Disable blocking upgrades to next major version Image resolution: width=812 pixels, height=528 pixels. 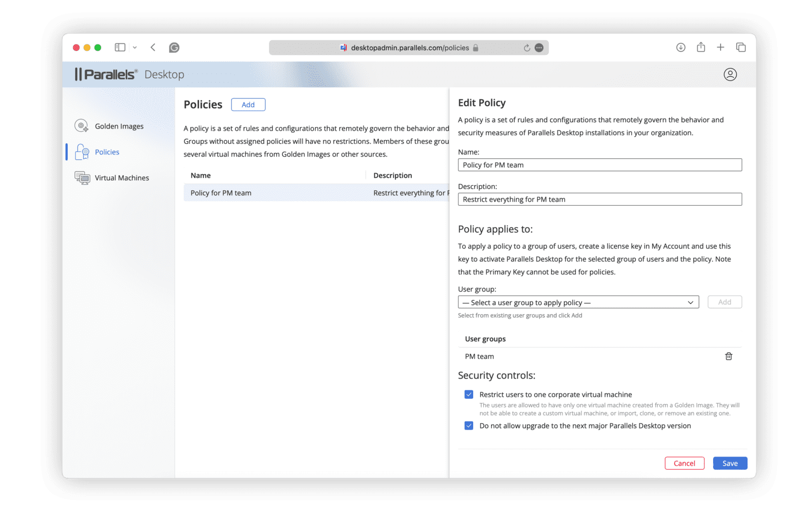click(469, 425)
